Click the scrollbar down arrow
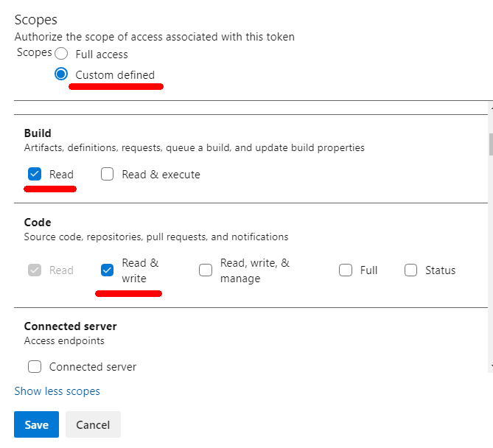493x448 pixels. click(x=490, y=365)
